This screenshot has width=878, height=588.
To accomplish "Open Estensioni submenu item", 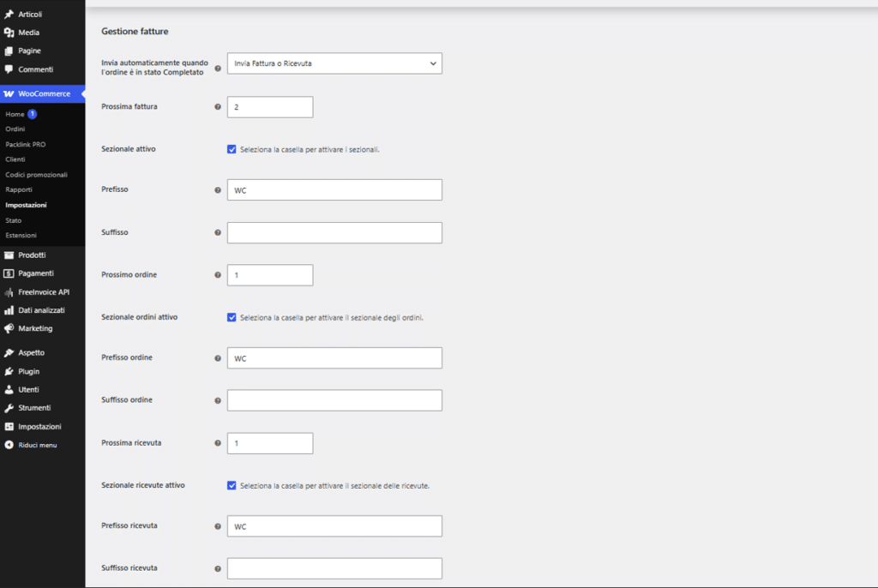I will click(x=21, y=235).
